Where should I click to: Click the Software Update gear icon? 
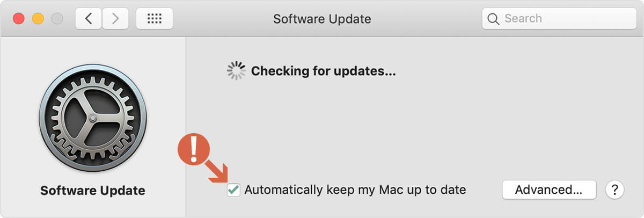click(92, 118)
